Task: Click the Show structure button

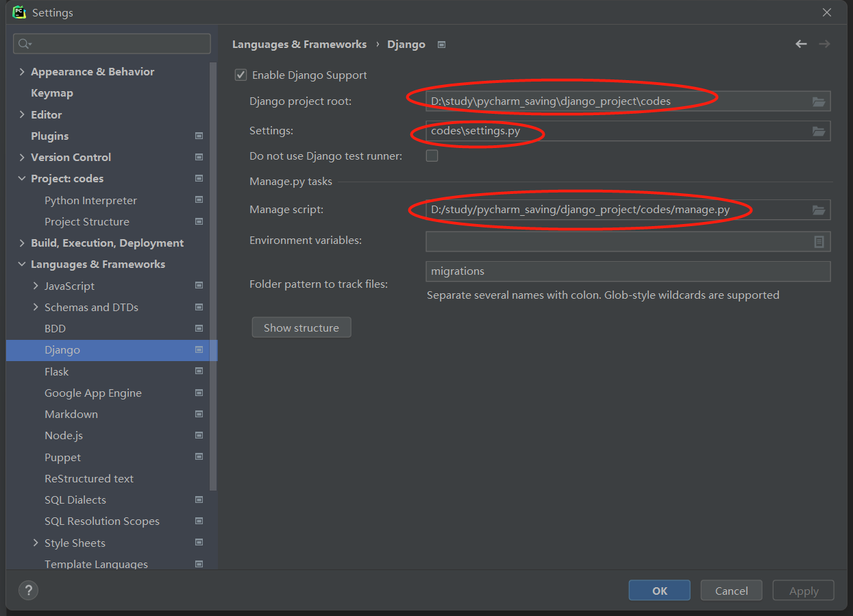Action: (301, 328)
